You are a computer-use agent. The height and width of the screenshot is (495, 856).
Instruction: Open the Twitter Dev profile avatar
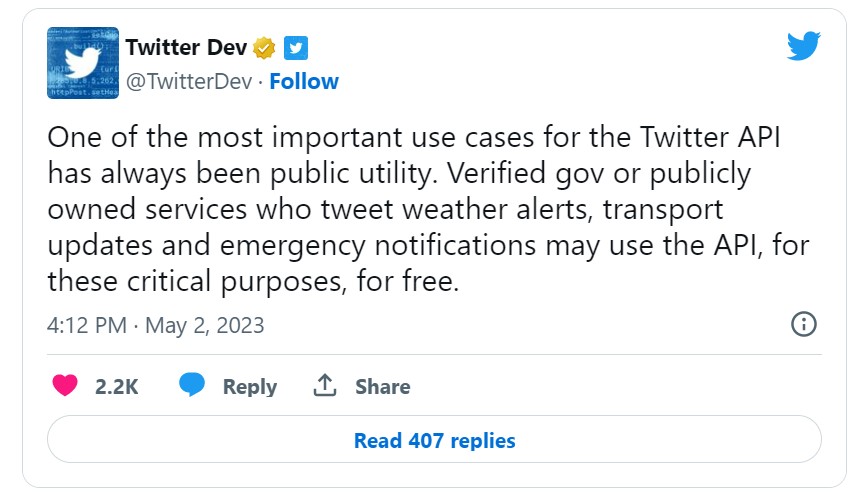click(83, 63)
